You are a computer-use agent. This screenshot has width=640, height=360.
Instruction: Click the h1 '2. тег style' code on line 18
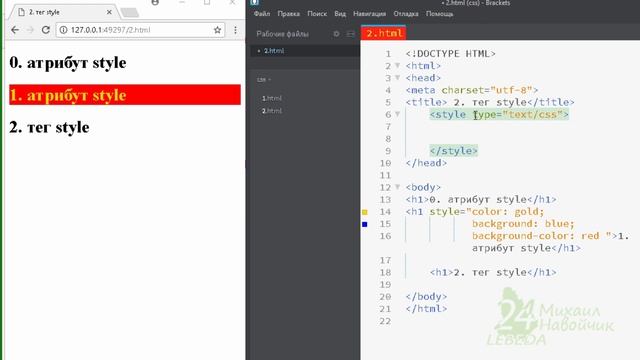pyautogui.click(x=493, y=272)
